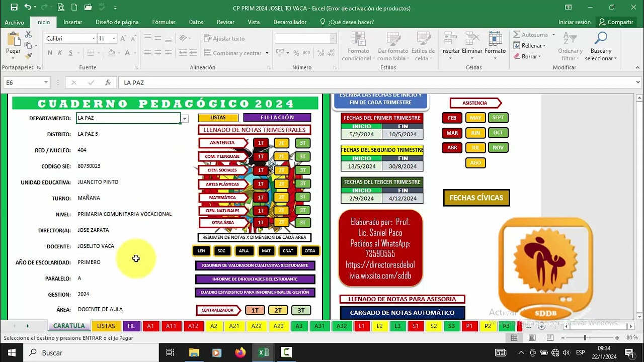Click the Format Painter brush icon
The height and width of the screenshot is (362, 644).
[x=28, y=55]
